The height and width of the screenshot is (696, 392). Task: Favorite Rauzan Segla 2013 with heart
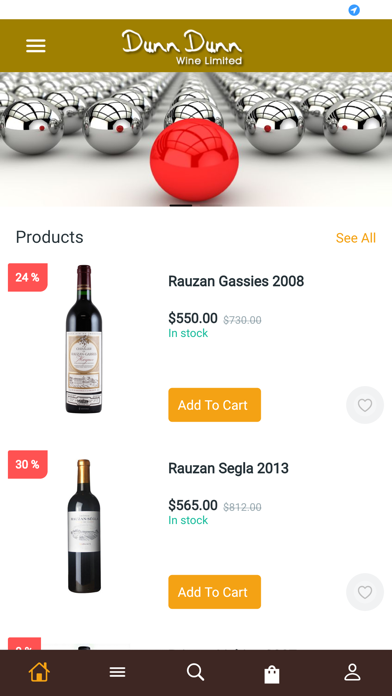click(365, 592)
